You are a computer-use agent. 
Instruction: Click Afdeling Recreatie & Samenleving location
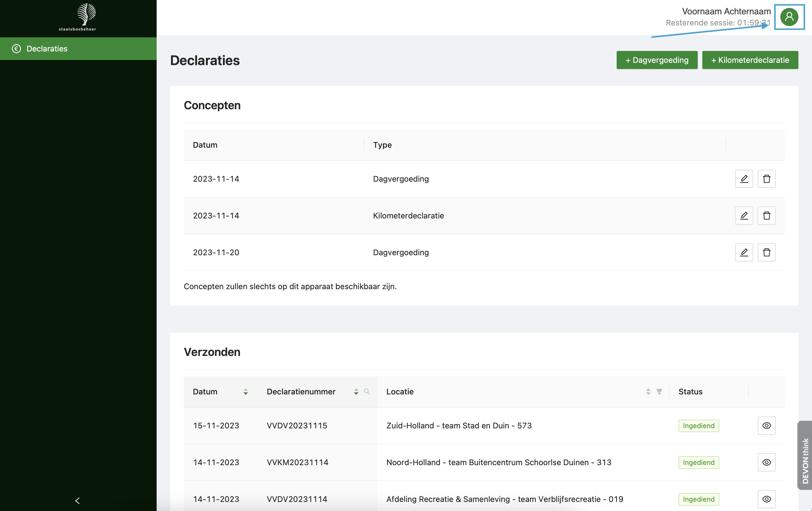tap(504, 499)
